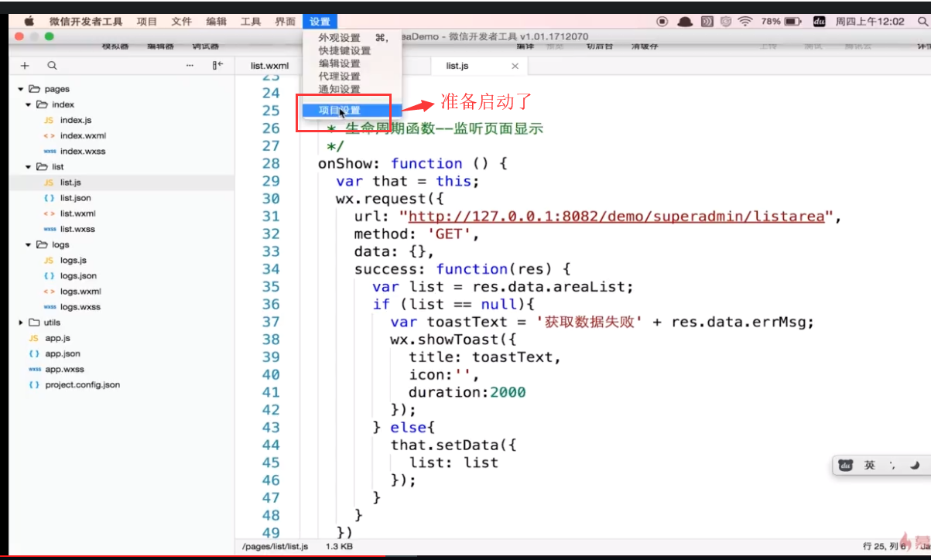Viewport: 931px width, 560px height.
Task: Choose 代理设置 from the dropdown
Action: pos(352,77)
